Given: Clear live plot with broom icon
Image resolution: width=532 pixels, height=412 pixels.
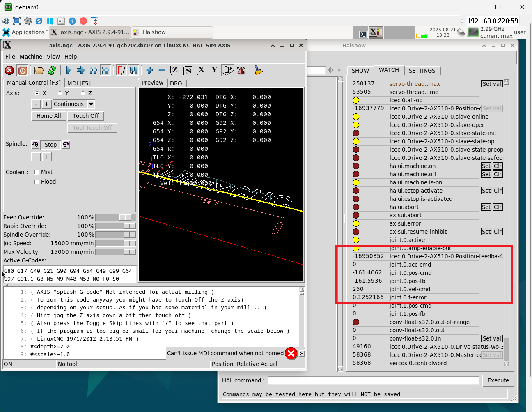Looking at the screenshot, I should 258,70.
